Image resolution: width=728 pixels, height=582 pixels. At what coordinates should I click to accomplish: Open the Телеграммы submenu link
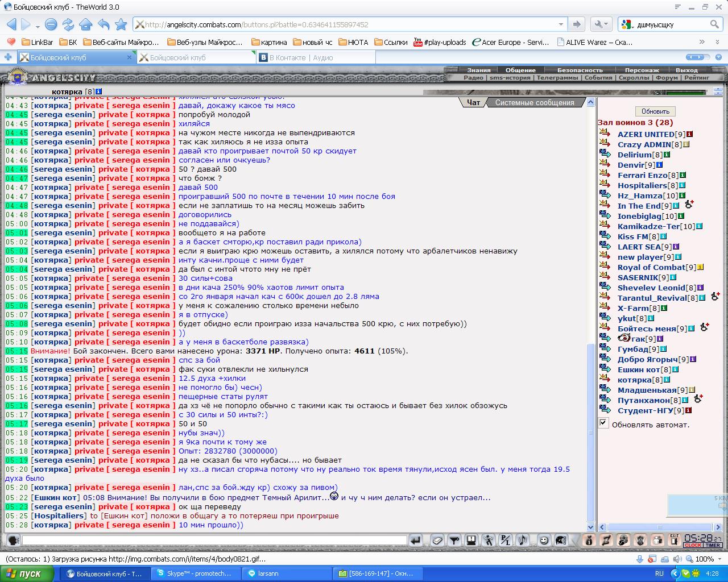point(557,77)
